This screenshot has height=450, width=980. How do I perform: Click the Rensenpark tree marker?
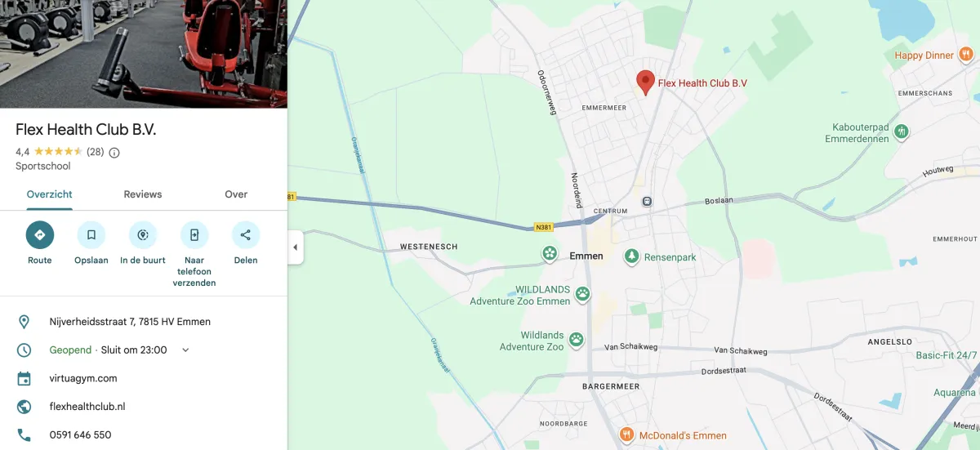631,256
